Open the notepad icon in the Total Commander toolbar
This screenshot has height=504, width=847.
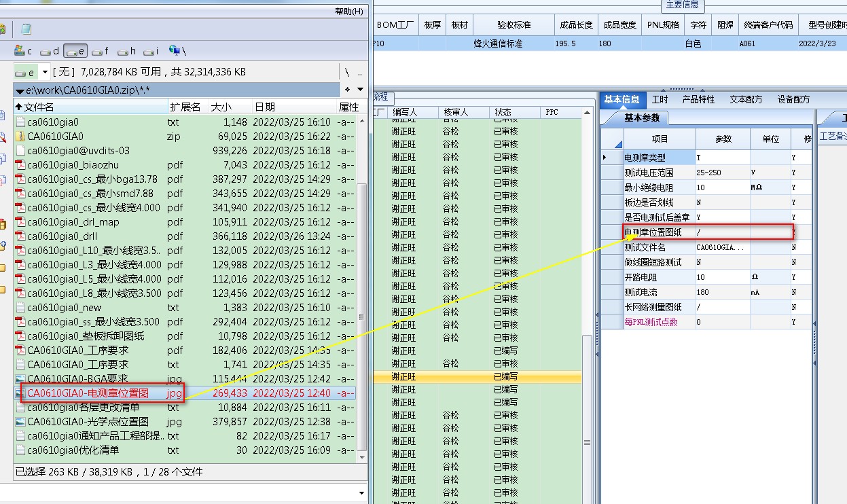26,29
